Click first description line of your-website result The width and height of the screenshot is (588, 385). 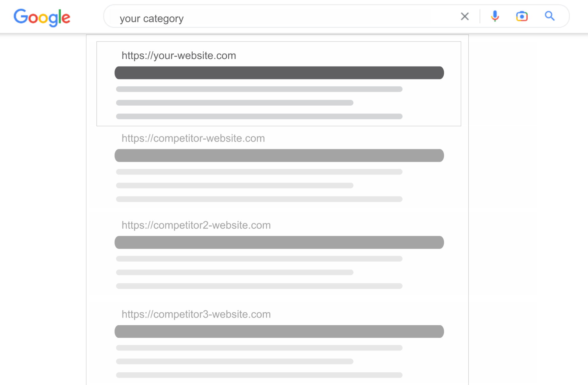pyautogui.click(x=259, y=89)
